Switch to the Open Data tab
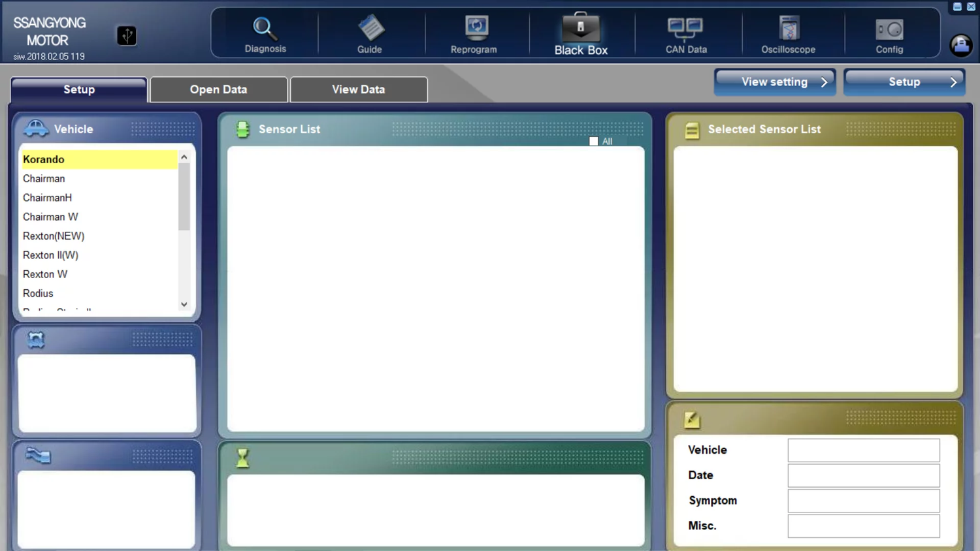 point(218,89)
